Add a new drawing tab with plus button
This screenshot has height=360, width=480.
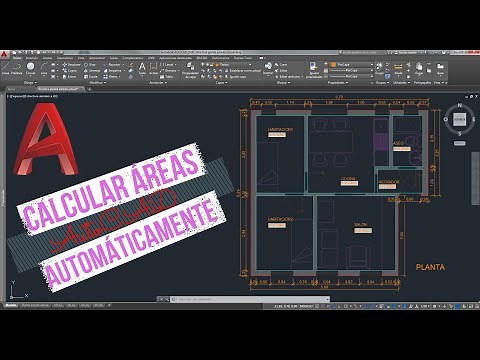point(89,89)
